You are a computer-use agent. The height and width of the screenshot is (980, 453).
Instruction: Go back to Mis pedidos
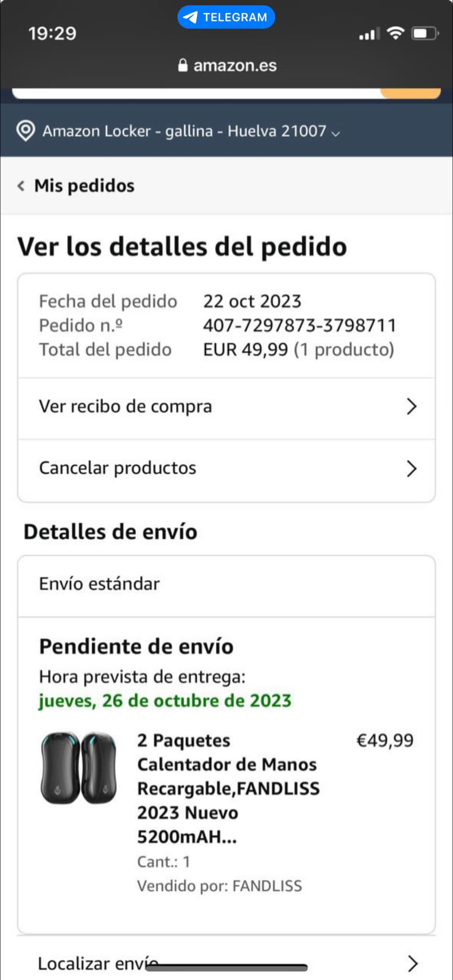coord(84,186)
